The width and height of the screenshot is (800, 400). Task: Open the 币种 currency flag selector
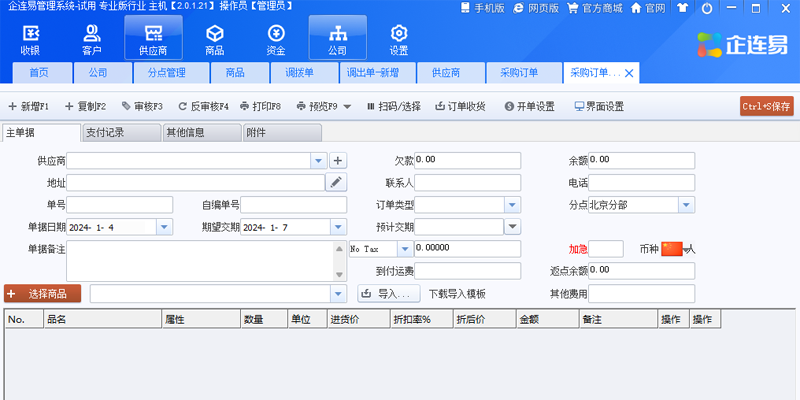coord(678,249)
